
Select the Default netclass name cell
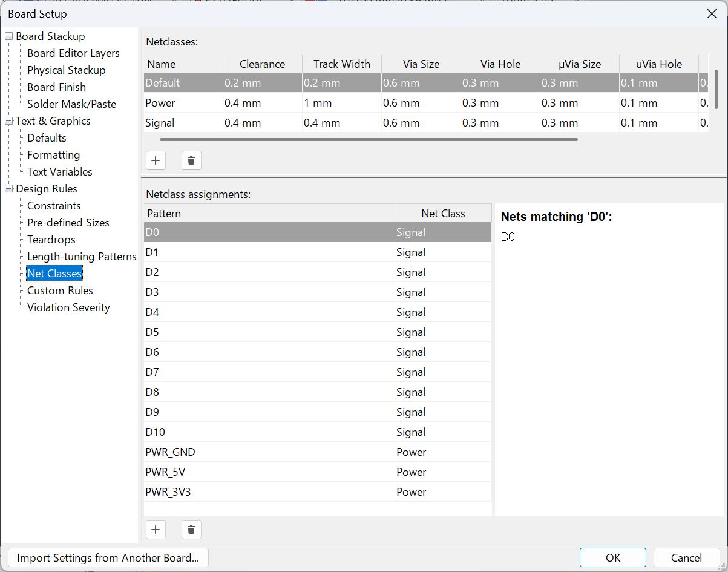[x=183, y=83]
